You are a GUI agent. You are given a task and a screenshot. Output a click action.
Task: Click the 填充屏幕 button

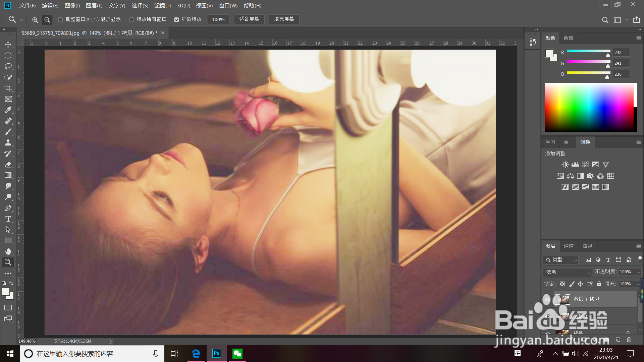pos(284,19)
